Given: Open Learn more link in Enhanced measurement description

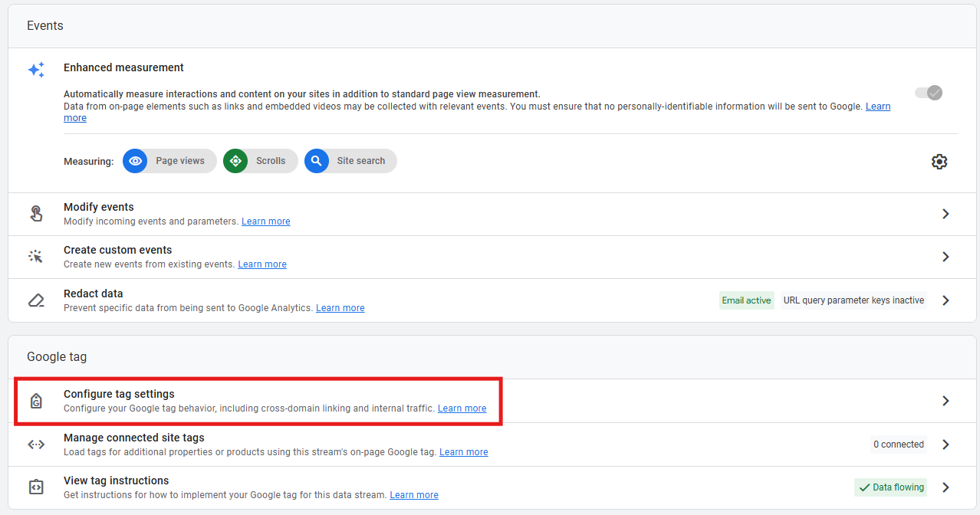Looking at the screenshot, I should [878, 107].
